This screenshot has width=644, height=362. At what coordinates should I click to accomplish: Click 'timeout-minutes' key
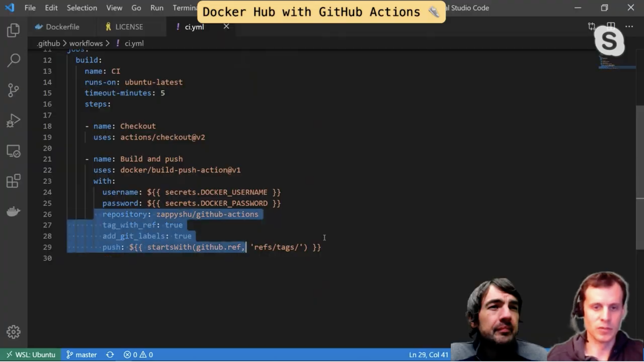click(118, 93)
